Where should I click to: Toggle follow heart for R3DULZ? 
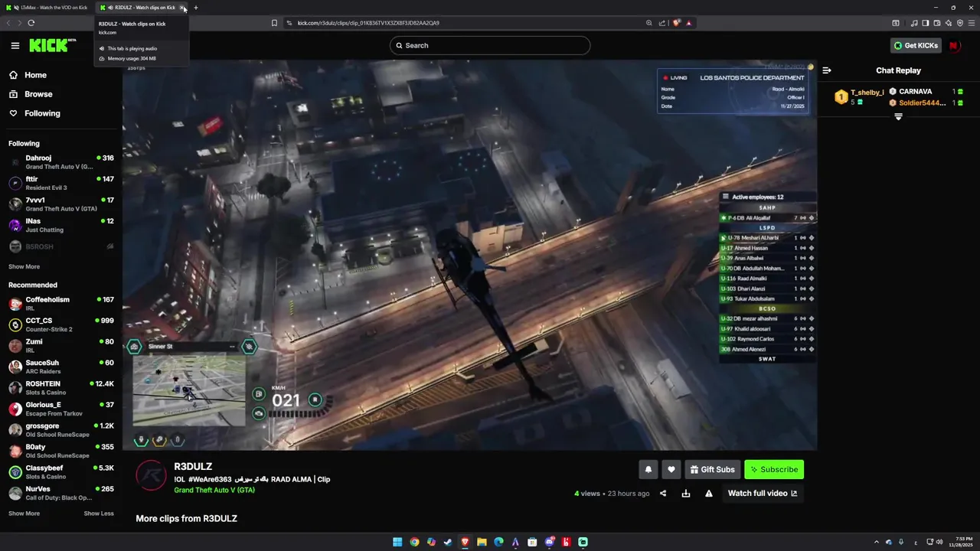671,470
